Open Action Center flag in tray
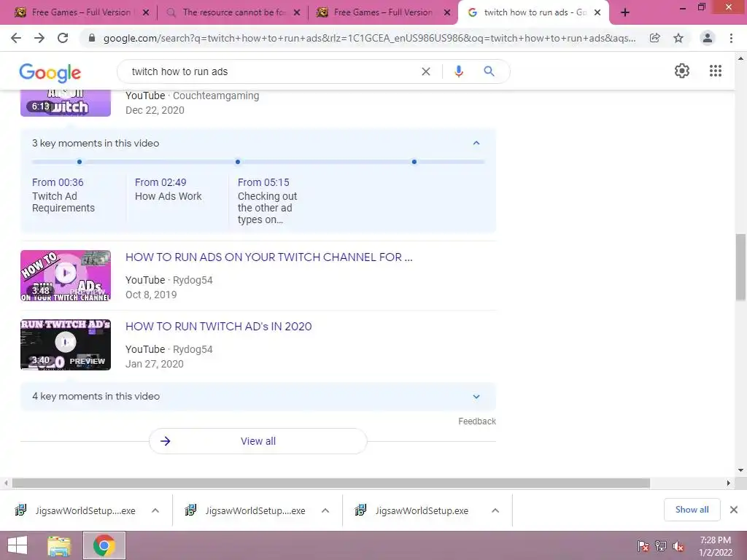The image size is (747, 560). coord(643,546)
